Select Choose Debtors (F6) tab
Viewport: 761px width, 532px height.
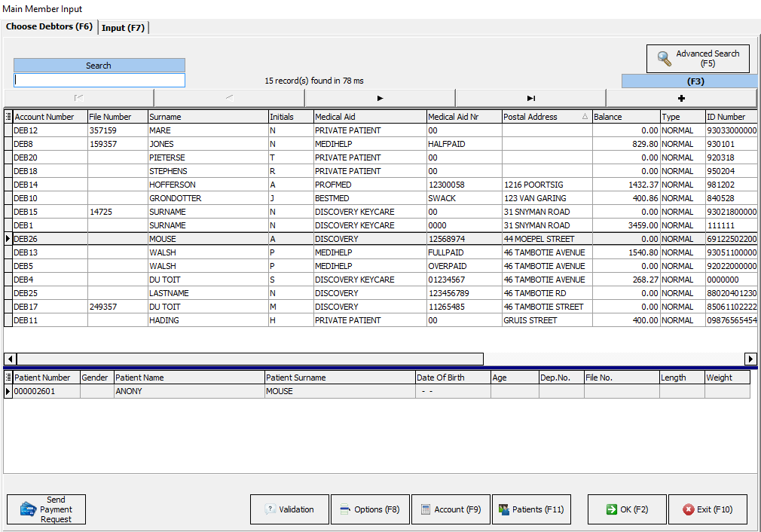[50, 27]
